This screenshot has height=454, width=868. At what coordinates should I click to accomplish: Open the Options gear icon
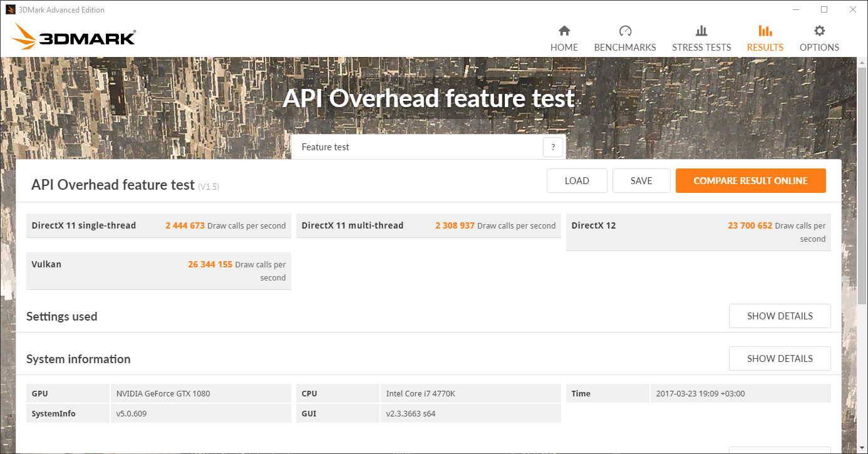click(x=819, y=31)
